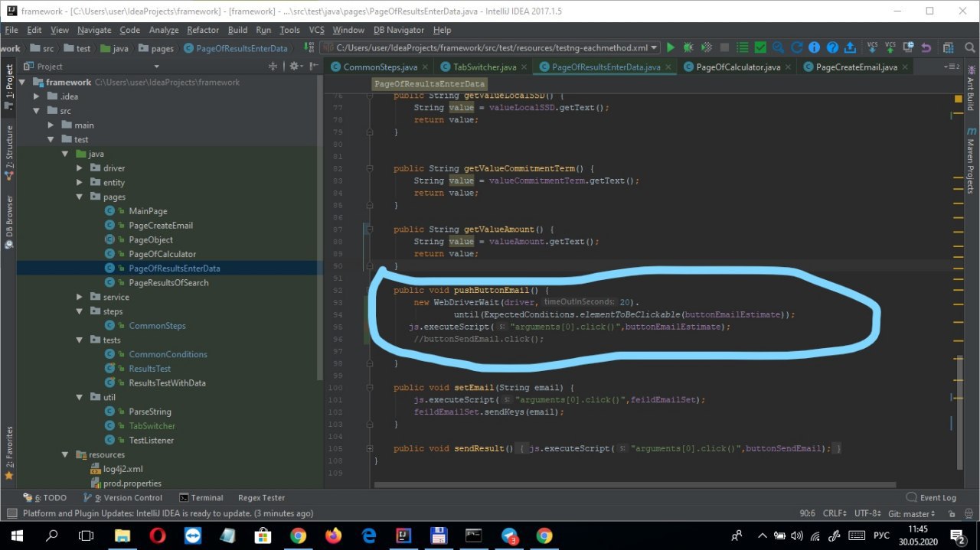Open the TODO tool window
This screenshot has width=980, height=550.
click(44, 497)
